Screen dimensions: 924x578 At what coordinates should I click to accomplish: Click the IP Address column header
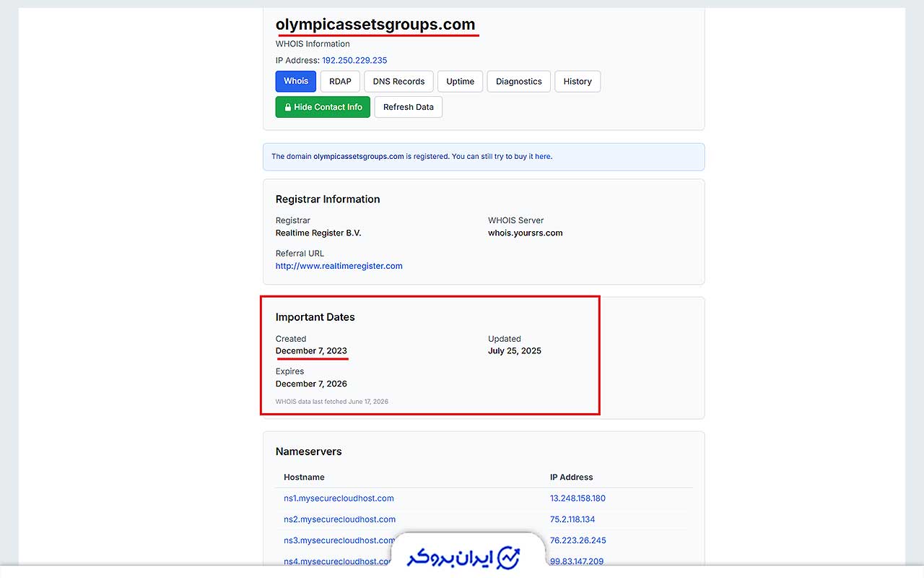pos(572,478)
